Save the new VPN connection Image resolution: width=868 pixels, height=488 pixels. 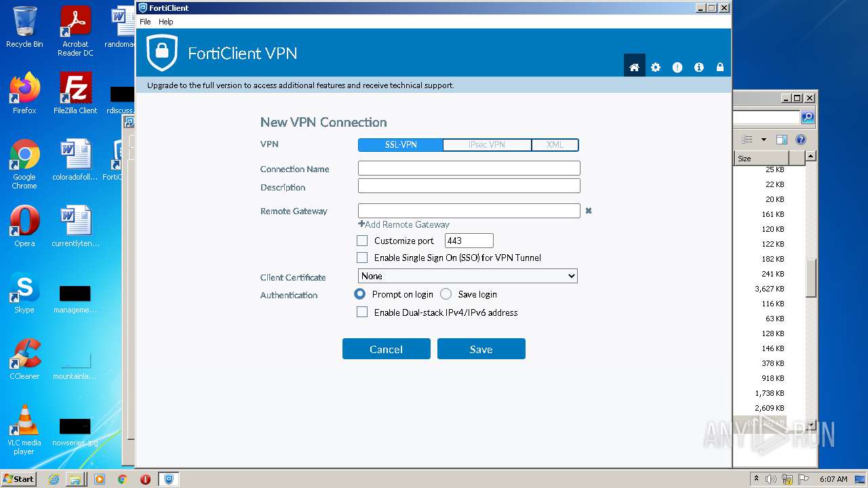[481, 349]
